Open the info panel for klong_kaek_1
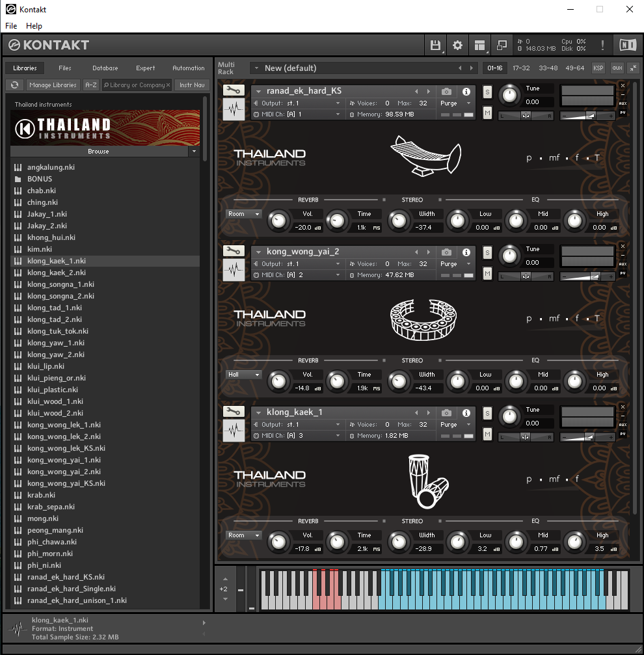The image size is (644, 655). pos(466,412)
